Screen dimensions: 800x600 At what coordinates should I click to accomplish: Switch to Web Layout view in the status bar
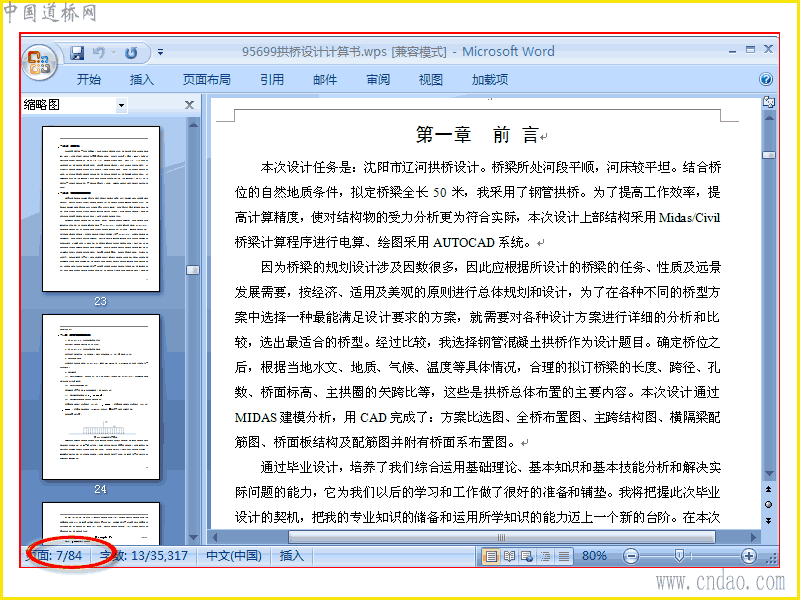click(x=527, y=556)
